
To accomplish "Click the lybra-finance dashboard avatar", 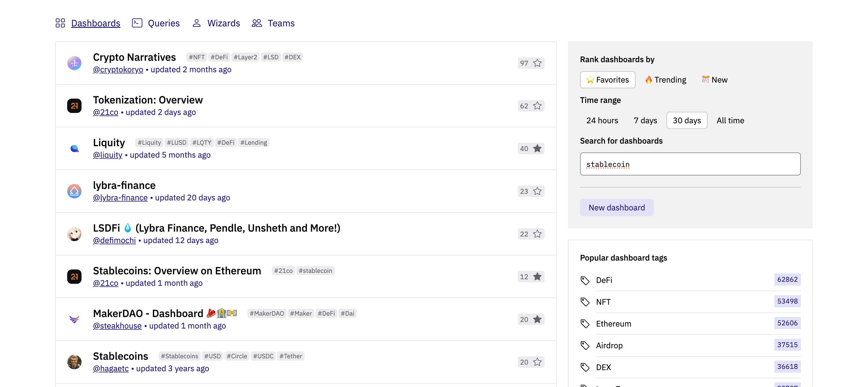I will pos(74,191).
